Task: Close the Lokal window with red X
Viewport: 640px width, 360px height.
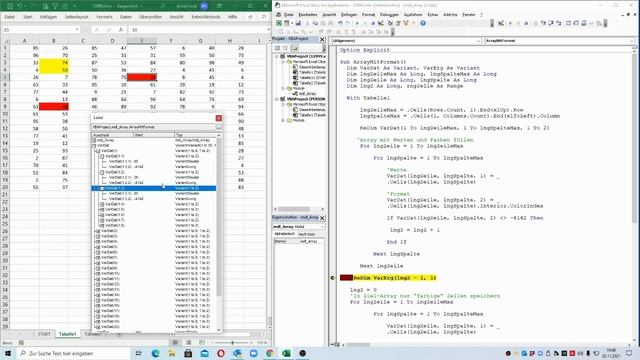Action: [219, 118]
